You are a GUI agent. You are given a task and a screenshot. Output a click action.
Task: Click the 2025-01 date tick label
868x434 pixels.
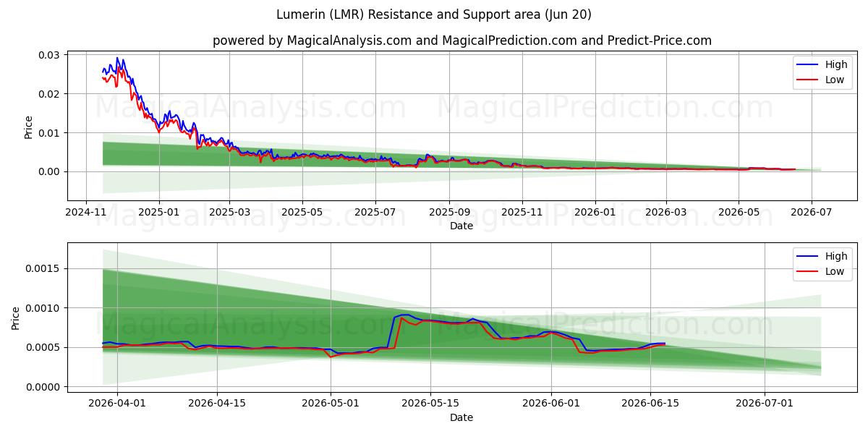click(158, 212)
